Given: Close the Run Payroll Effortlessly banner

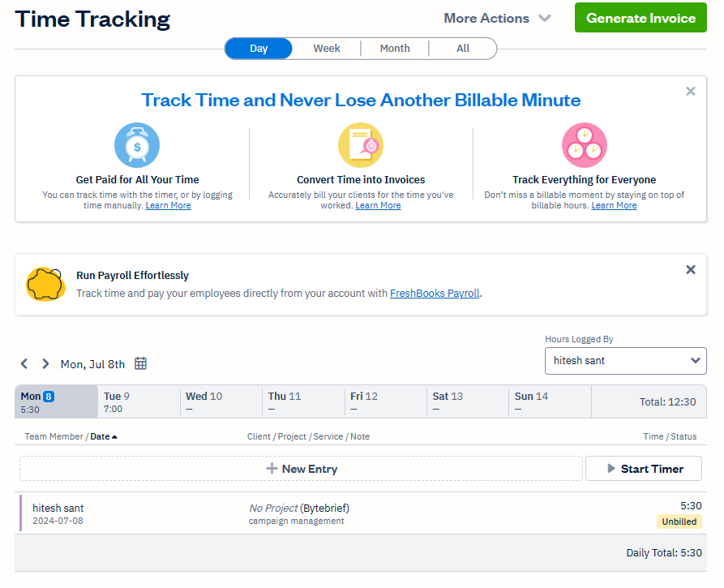Looking at the screenshot, I should 691,270.
